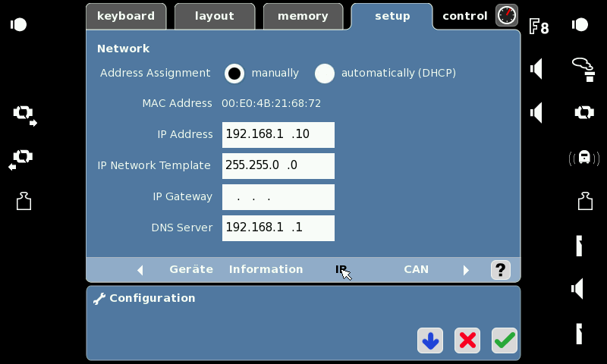Switch to the control tab

pos(464,16)
